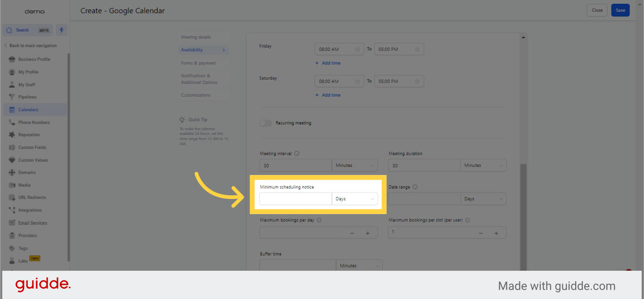Click the Meeting interval info icon
The width and height of the screenshot is (644, 299).
[297, 154]
